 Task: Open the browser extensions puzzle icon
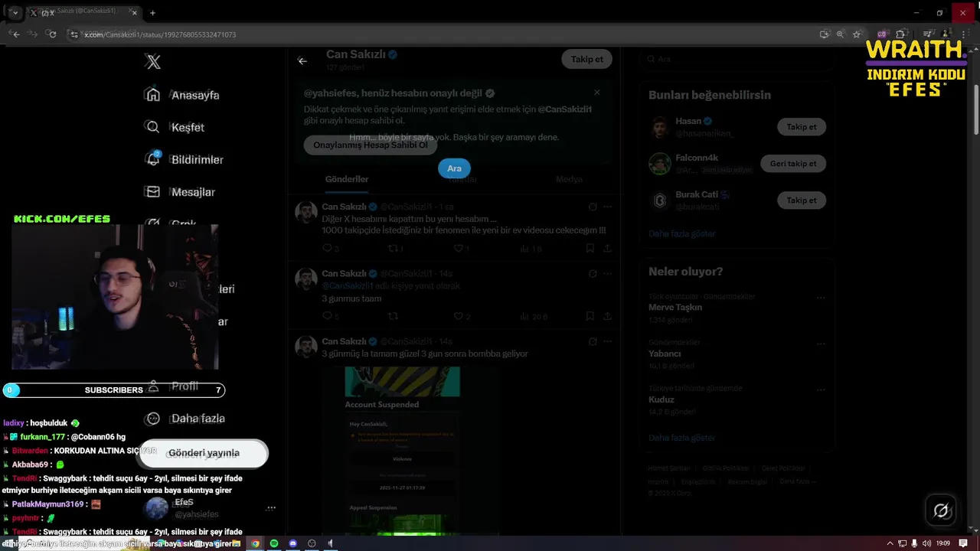900,34
